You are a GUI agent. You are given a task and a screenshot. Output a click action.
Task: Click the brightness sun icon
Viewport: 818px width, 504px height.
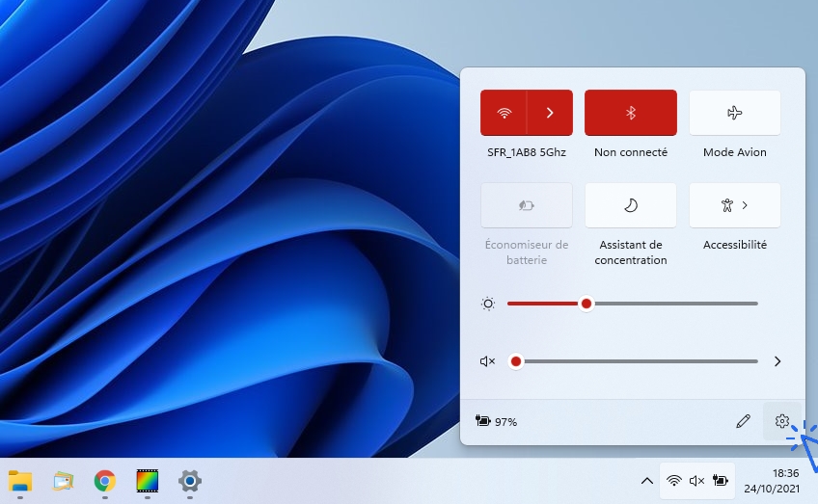488,304
